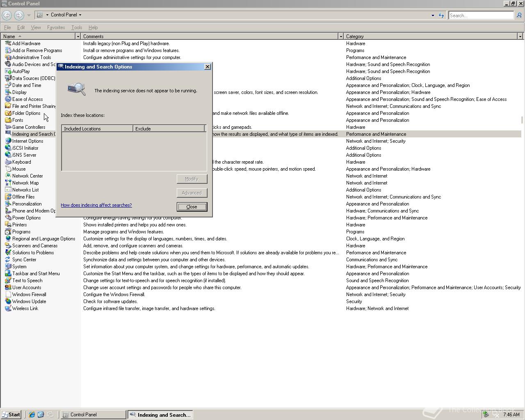Click the Category column header
Viewport: 525px width, 420px height.
(x=431, y=37)
